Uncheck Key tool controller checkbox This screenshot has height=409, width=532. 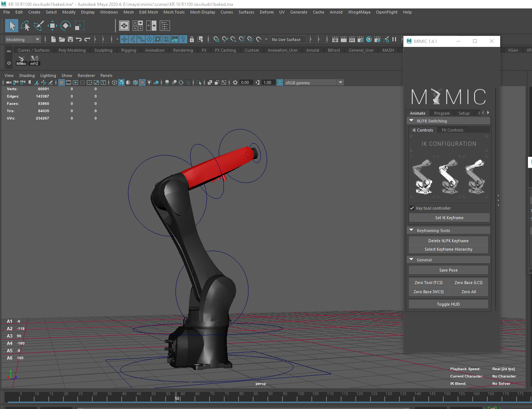pos(412,208)
